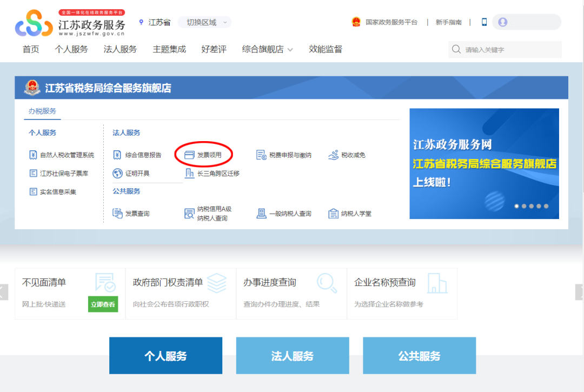Click the user avatar icon
Image resolution: width=584 pixels, height=392 pixels.
(x=503, y=22)
